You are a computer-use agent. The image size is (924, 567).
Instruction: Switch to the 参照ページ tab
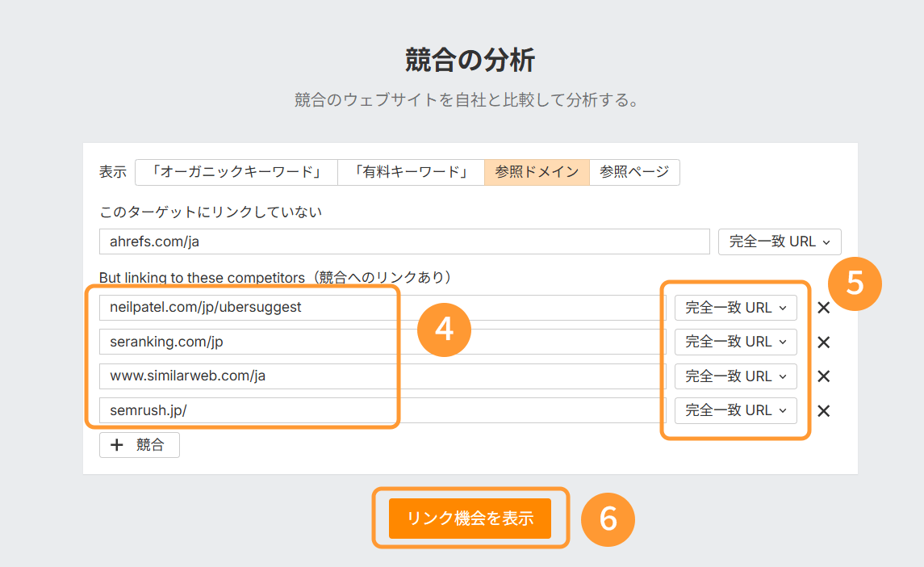pyautogui.click(x=634, y=172)
